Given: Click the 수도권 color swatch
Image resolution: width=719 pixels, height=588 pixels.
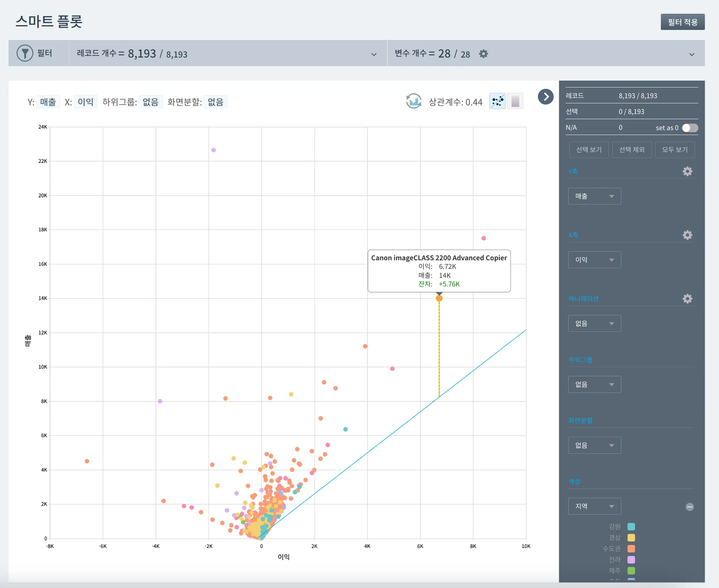Looking at the screenshot, I should 631,549.
